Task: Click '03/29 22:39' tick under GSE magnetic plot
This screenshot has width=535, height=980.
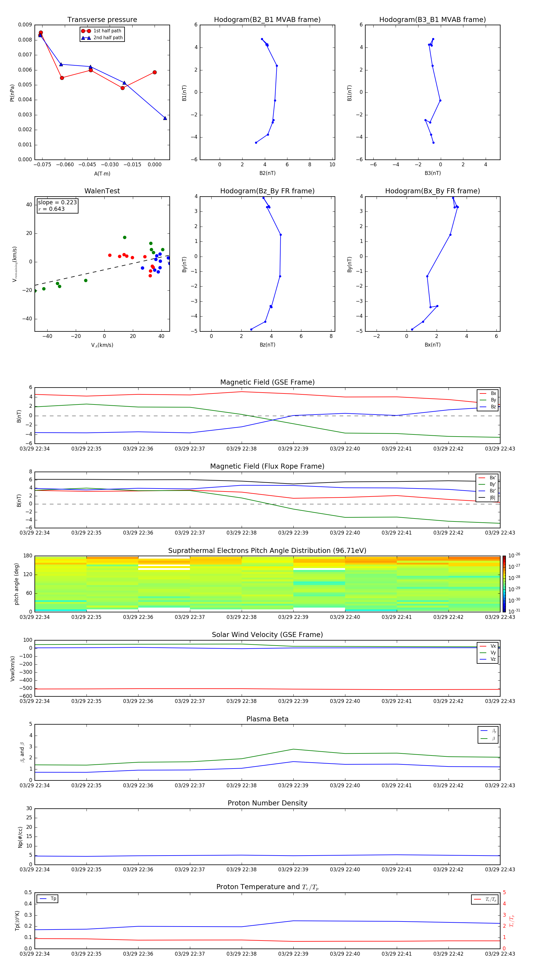Action: [293, 449]
